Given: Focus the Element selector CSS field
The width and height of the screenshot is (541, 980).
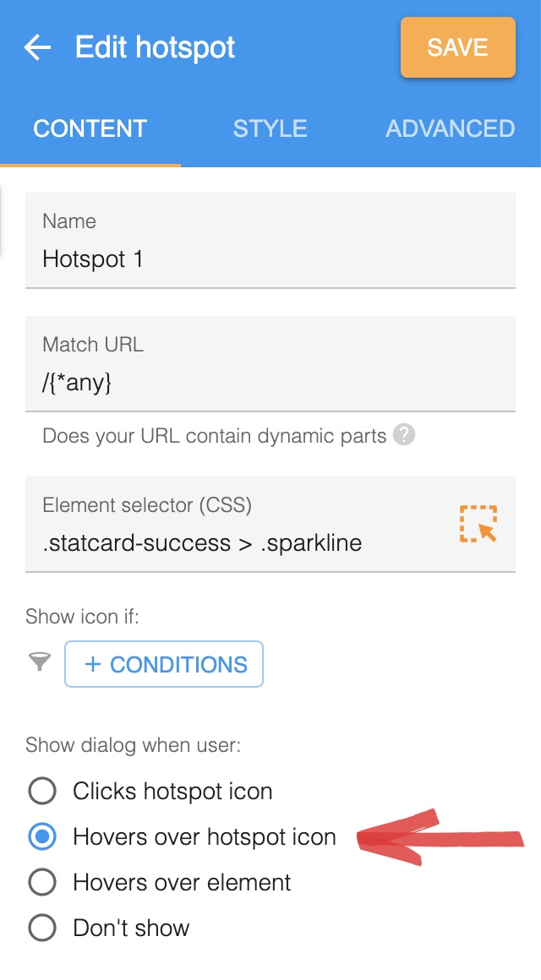Looking at the screenshot, I should (241, 525).
